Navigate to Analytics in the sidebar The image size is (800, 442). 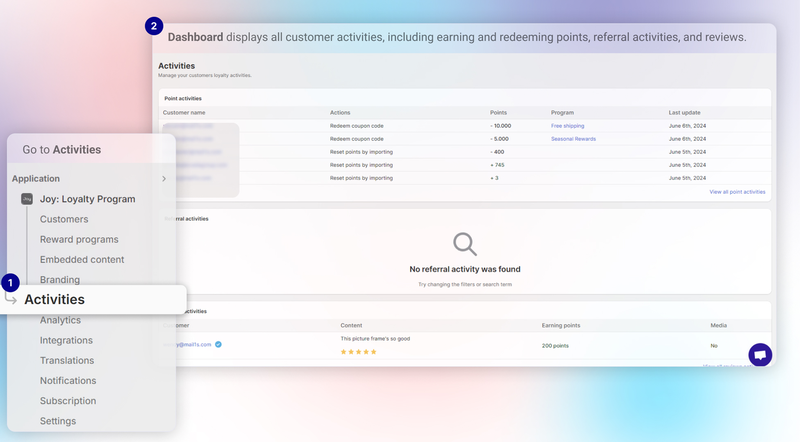60,320
